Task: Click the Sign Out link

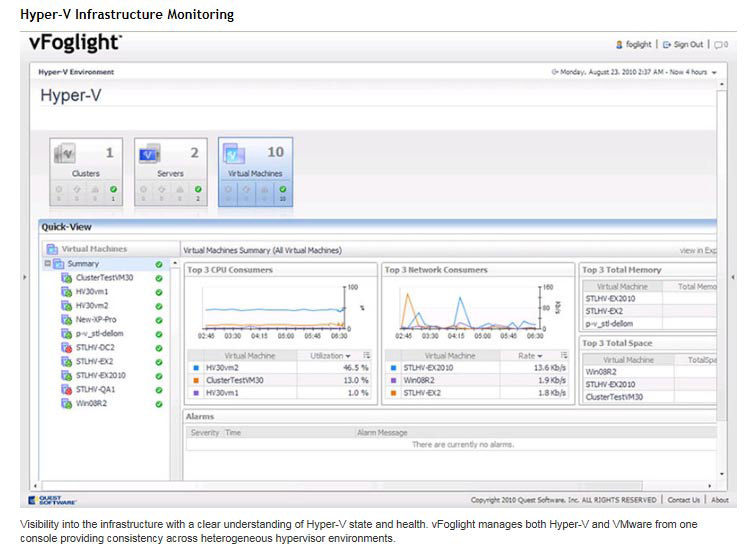Action: 688,44
